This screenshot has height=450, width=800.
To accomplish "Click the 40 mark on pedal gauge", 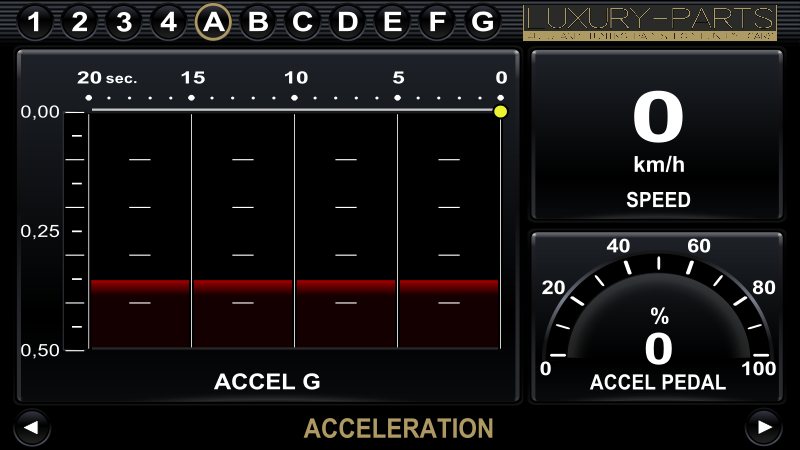I will (618, 246).
